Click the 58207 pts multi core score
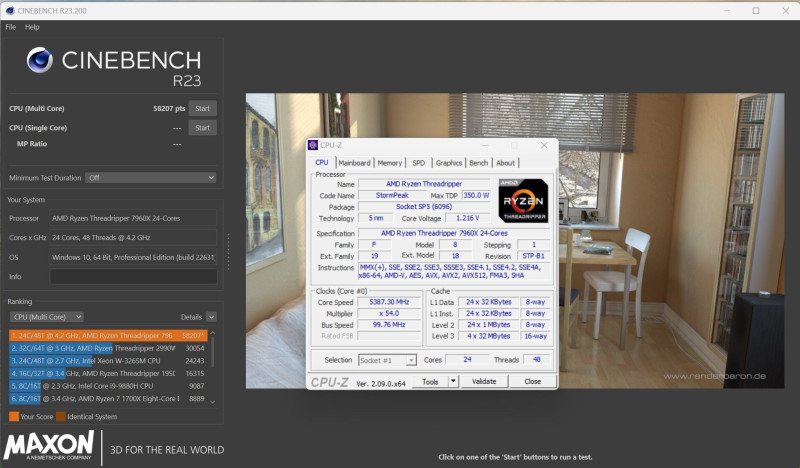Screen dimensions: 800x468 click(x=169, y=108)
